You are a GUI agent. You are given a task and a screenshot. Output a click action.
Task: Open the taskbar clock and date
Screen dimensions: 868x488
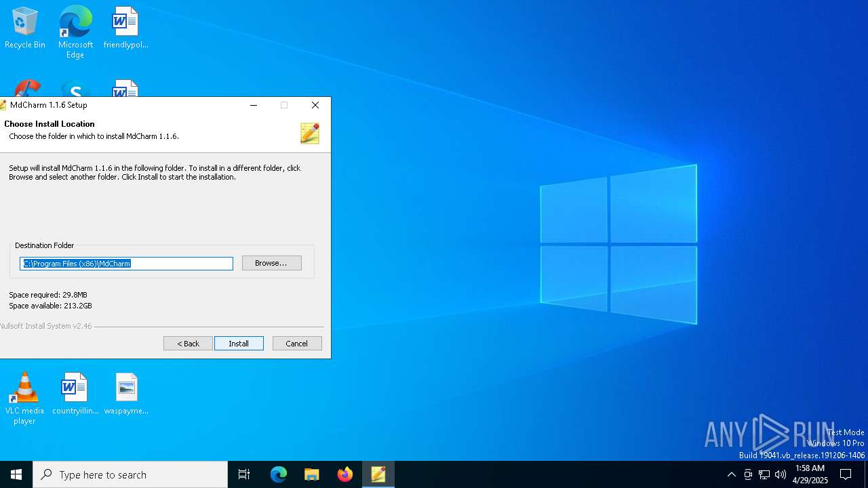(810, 474)
